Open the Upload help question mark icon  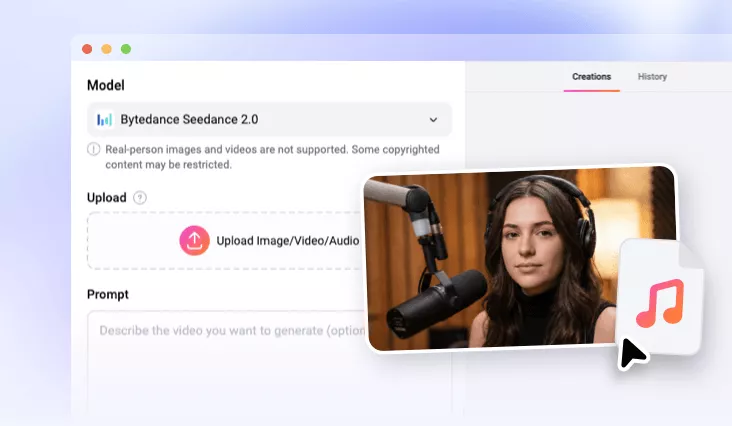click(x=140, y=198)
